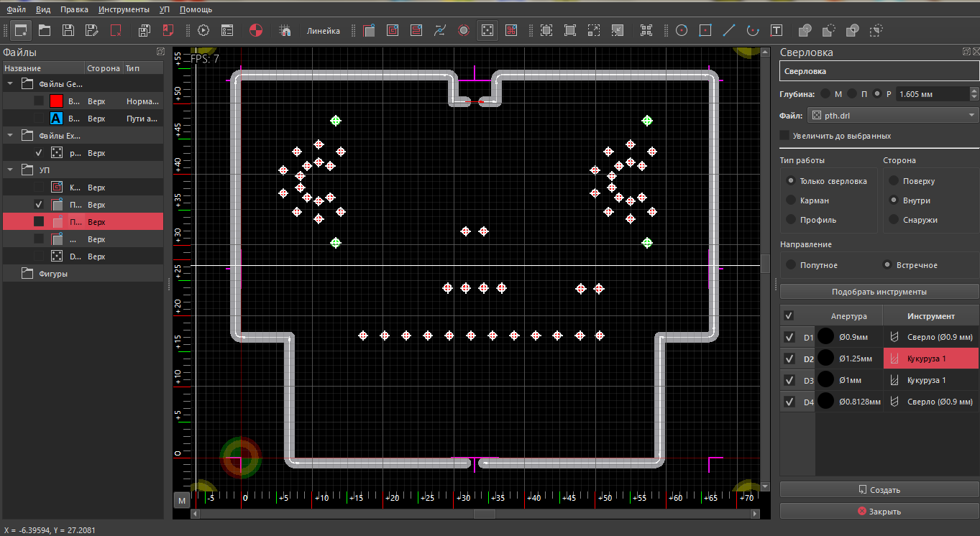Toggle the grid snap magnet icon
This screenshot has height=536, width=980.
pyautogui.click(x=285, y=30)
